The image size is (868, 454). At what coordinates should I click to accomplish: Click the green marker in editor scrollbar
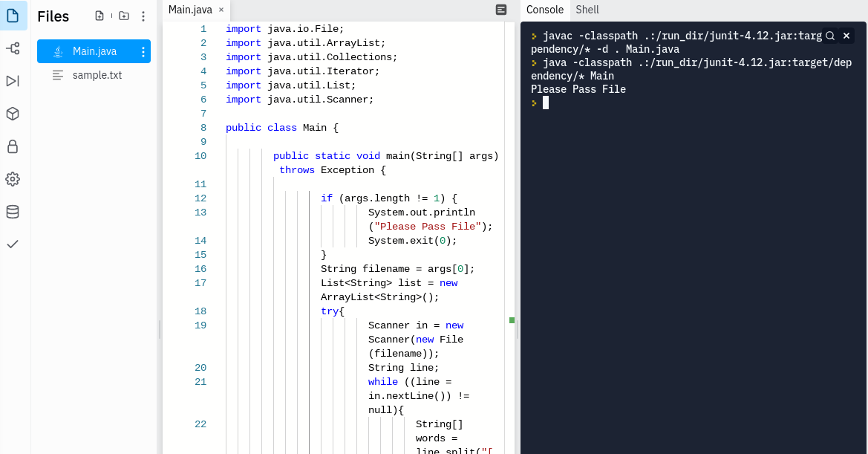(x=512, y=320)
